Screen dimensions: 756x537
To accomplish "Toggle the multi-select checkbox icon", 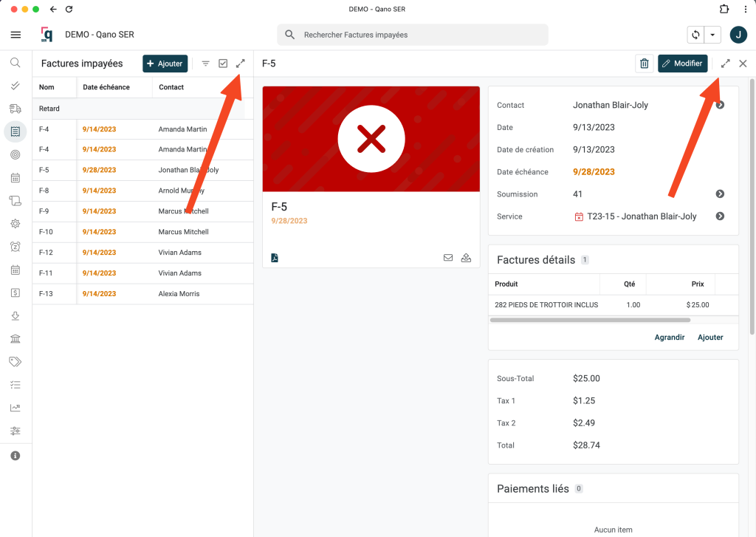I will pyautogui.click(x=223, y=64).
